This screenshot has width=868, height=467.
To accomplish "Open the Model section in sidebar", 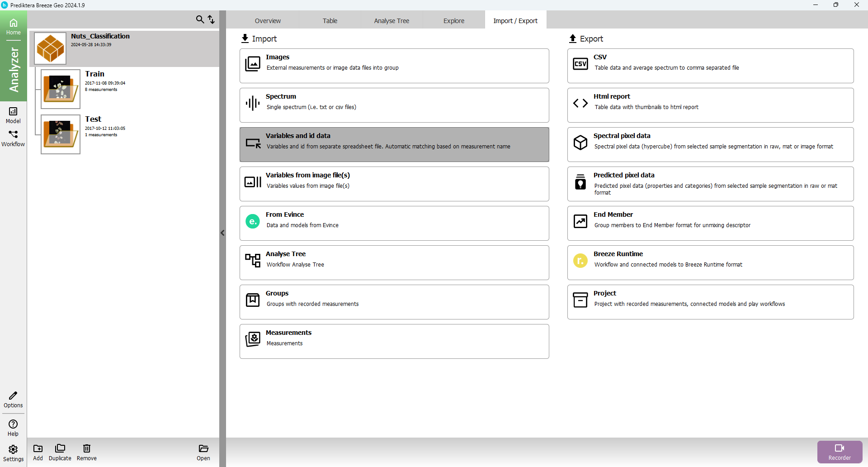I will pos(13,115).
